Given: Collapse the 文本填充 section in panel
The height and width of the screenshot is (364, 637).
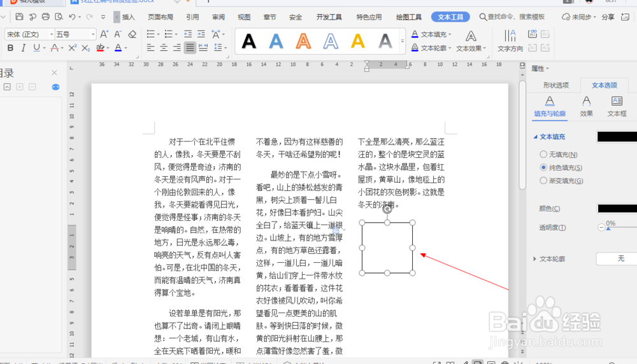Looking at the screenshot, I should [x=535, y=137].
